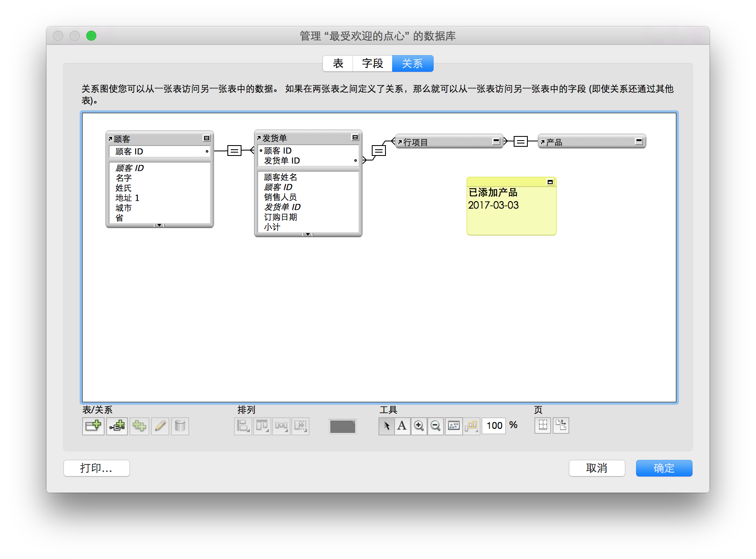Screen dimensions: 756x559
Task: Delete selection using the trash can icon
Action: pos(180,426)
